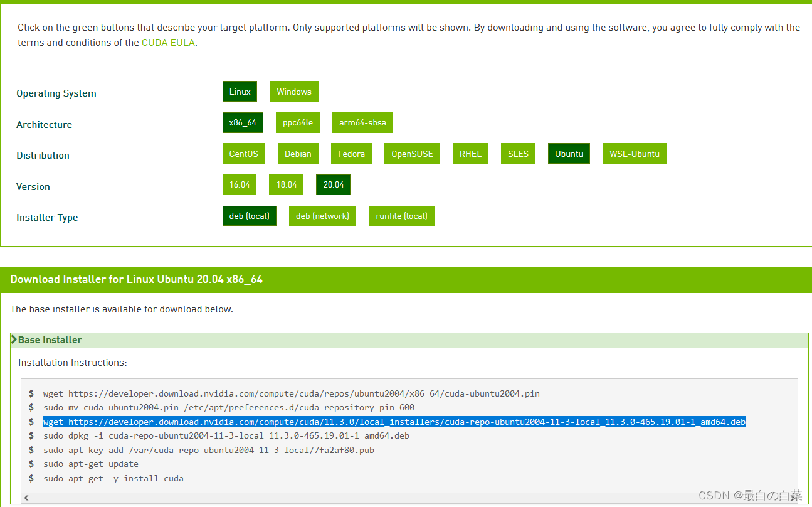Pick the RHEL distribution
This screenshot has width=812, height=507.
[470, 154]
